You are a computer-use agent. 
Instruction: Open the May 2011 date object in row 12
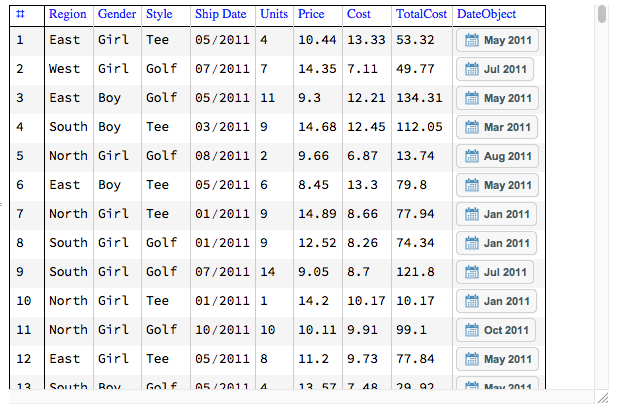click(x=497, y=359)
